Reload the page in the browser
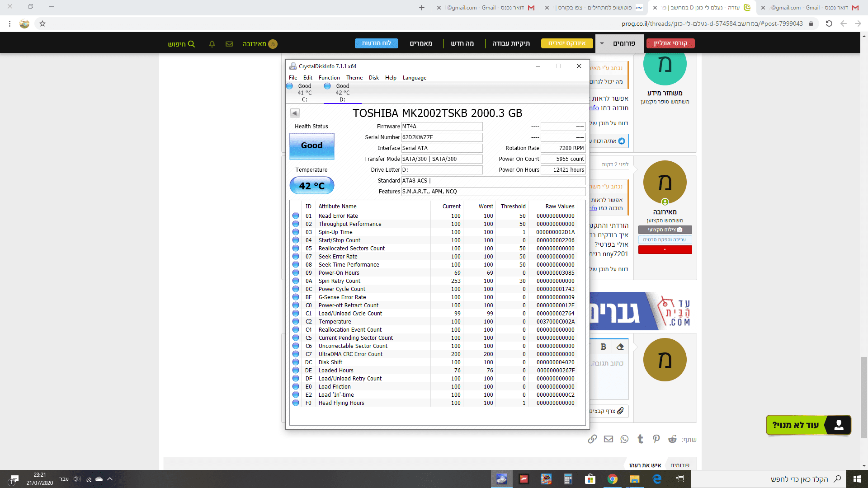Screen dimensions: 868x488 coord(829,23)
